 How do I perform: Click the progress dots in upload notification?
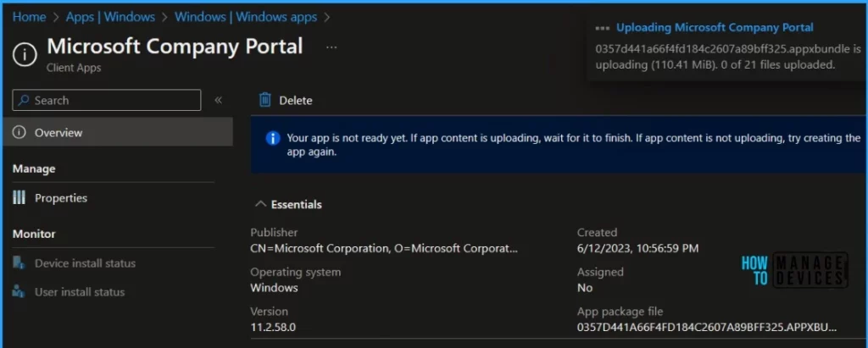click(x=603, y=28)
